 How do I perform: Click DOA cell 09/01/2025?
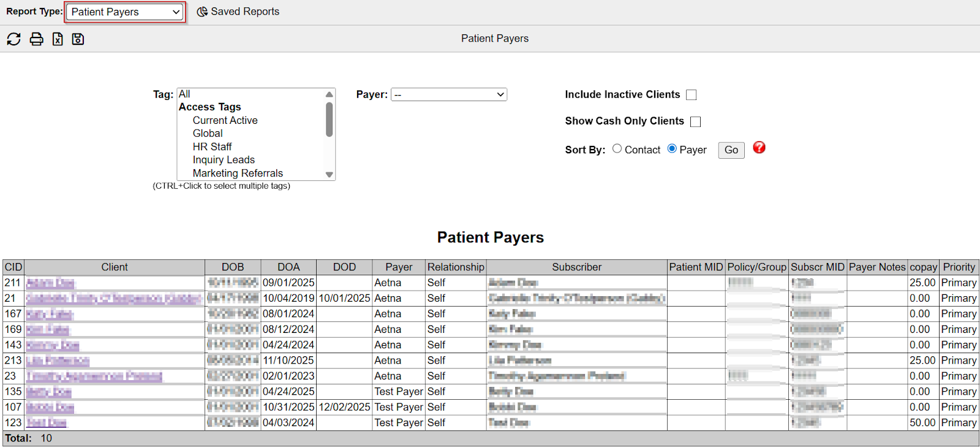click(288, 283)
